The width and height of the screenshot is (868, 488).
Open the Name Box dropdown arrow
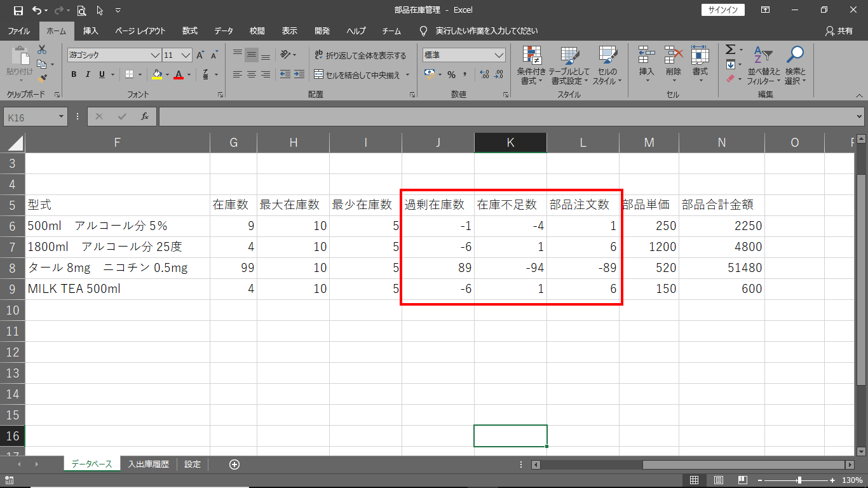62,116
